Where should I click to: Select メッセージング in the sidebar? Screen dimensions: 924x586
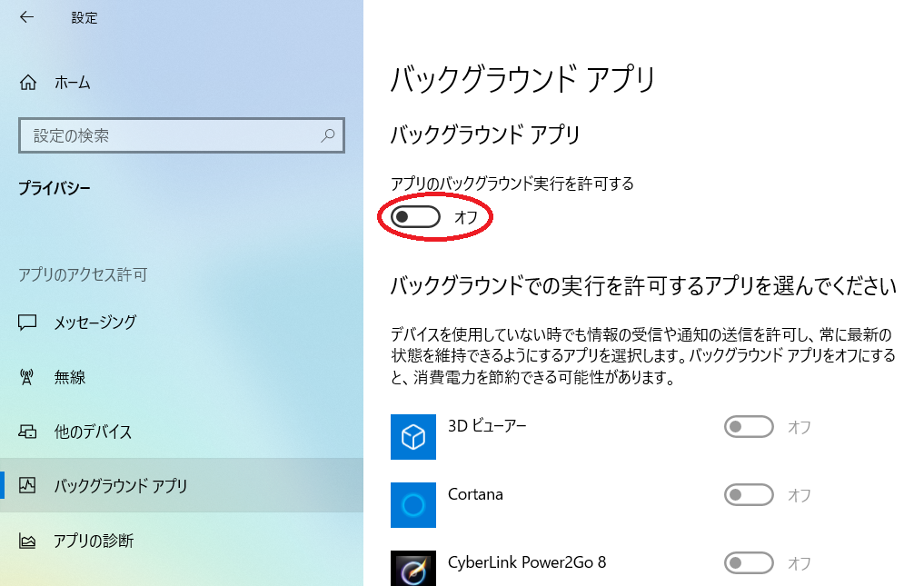tap(182, 322)
